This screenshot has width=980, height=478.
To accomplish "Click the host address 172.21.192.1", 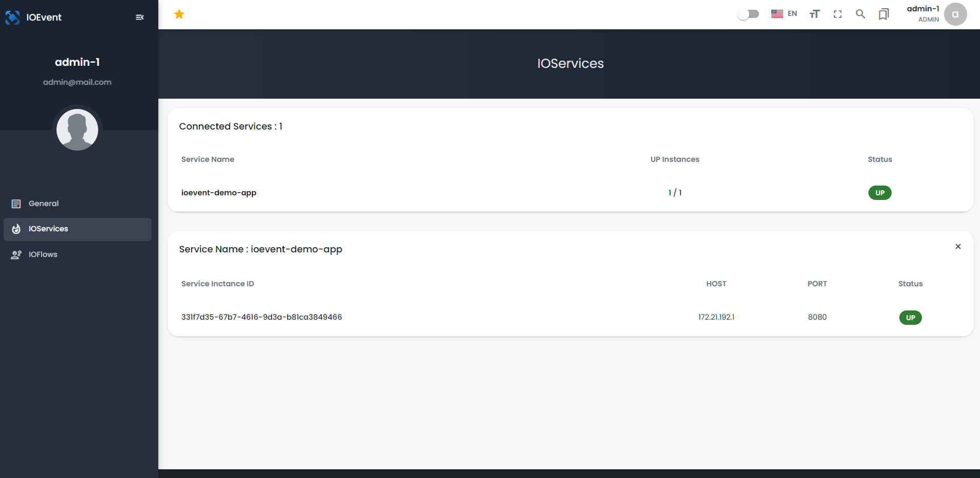I will 716,317.
